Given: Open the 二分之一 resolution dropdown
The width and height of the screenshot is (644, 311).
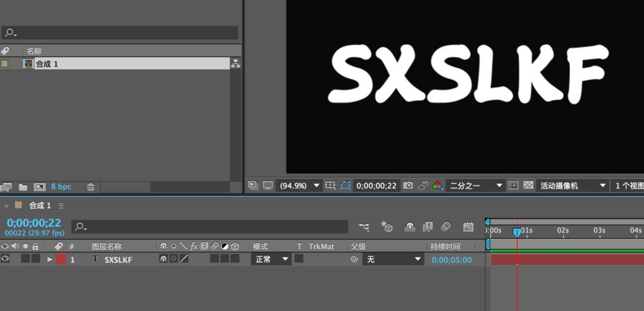Looking at the screenshot, I should point(476,185).
